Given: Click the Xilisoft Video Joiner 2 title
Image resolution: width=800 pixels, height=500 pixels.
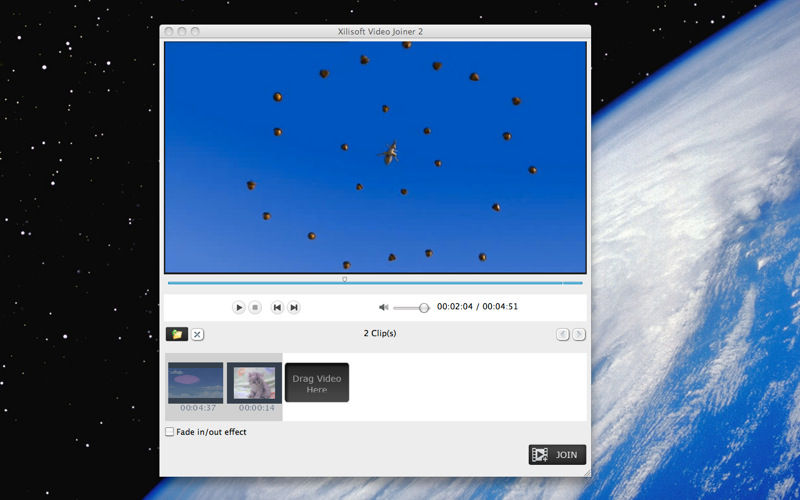Looking at the screenshot, I should pyautogui.click(x=380, y=32).
